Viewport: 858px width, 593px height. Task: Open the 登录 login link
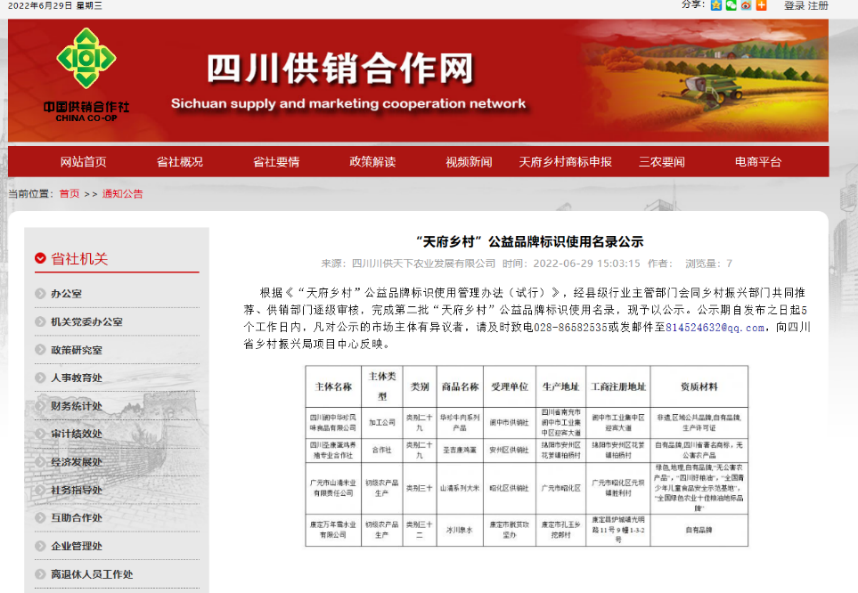794,6
